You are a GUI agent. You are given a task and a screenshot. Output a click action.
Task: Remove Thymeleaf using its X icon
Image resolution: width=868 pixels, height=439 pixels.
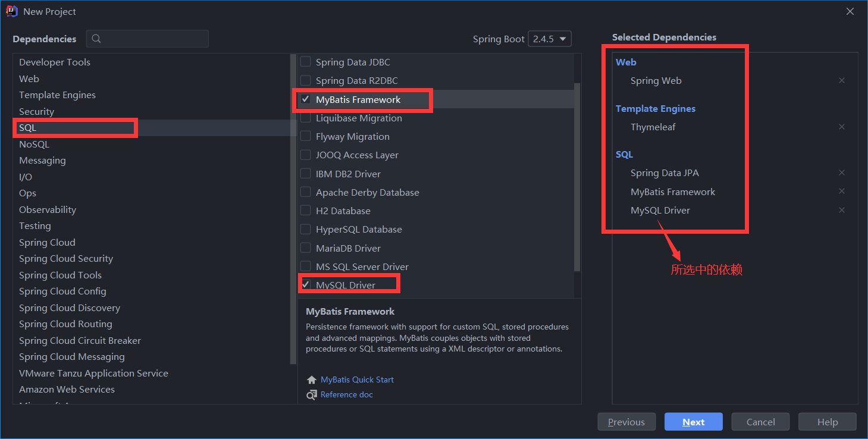[x=841, y=127]
